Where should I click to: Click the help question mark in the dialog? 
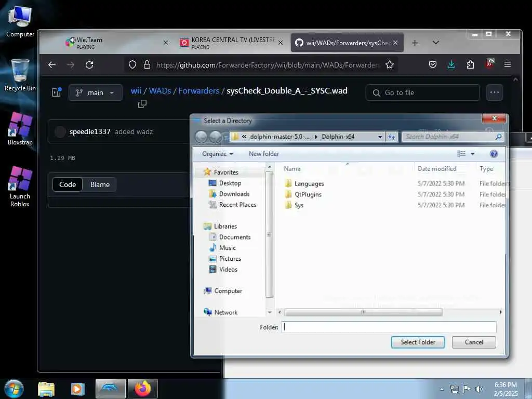pyautogui.click(x=494, y=154)
